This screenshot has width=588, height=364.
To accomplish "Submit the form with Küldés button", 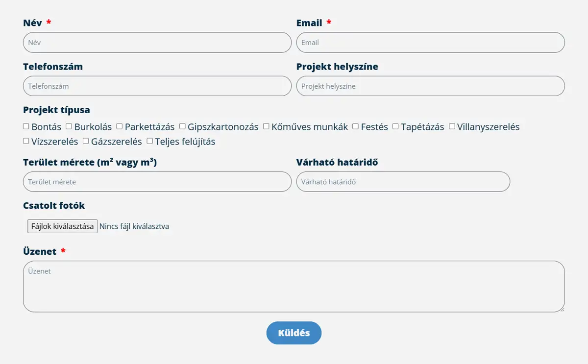I will click(294, 333).
